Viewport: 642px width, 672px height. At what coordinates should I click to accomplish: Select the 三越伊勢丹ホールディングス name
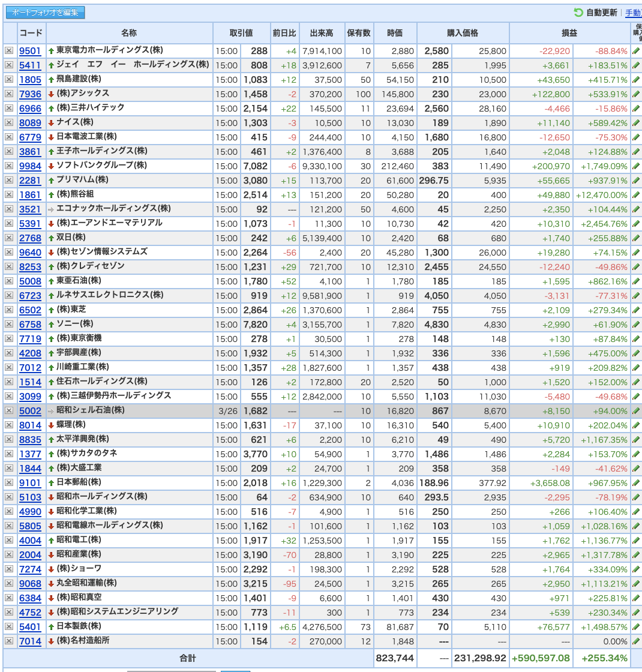pos(113,395)
